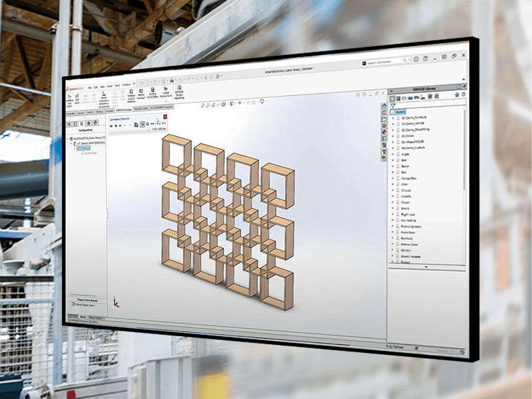Viewport: 532px width, 399px height.
Task: Click the Save icon in Animation Controller
Action: coord(135,125)
